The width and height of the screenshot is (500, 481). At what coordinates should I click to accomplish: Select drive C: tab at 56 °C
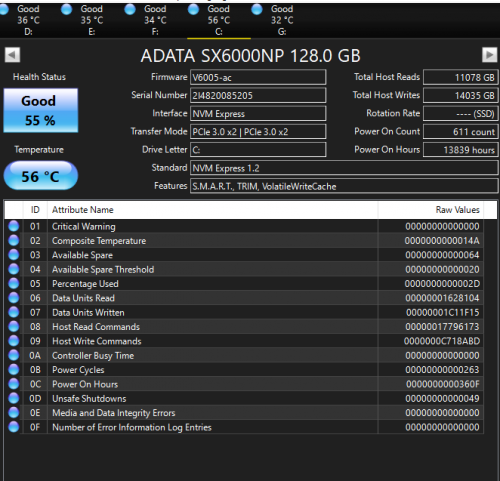click(x=219, y=20)
